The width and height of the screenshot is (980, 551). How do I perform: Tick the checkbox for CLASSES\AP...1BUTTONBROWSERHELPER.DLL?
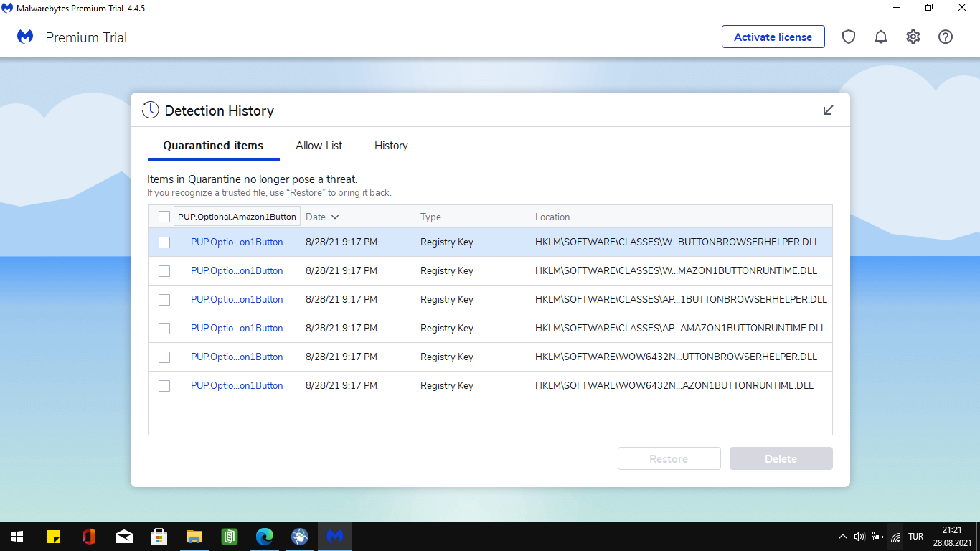(x=164, y=300)
